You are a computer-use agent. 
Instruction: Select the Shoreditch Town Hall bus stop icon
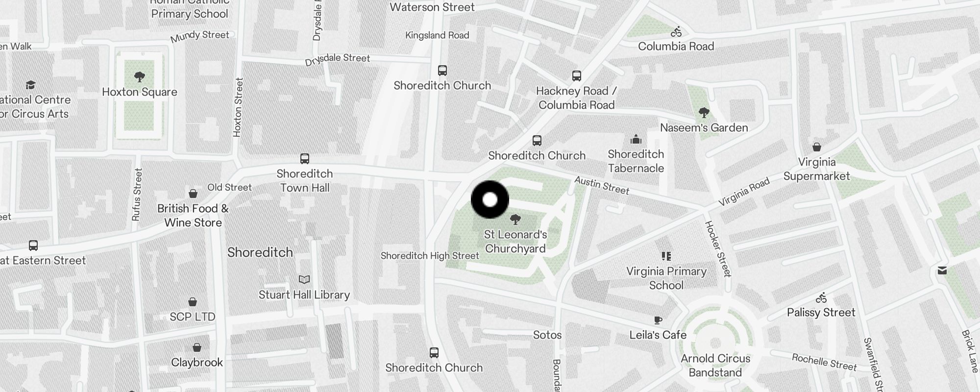305,159
